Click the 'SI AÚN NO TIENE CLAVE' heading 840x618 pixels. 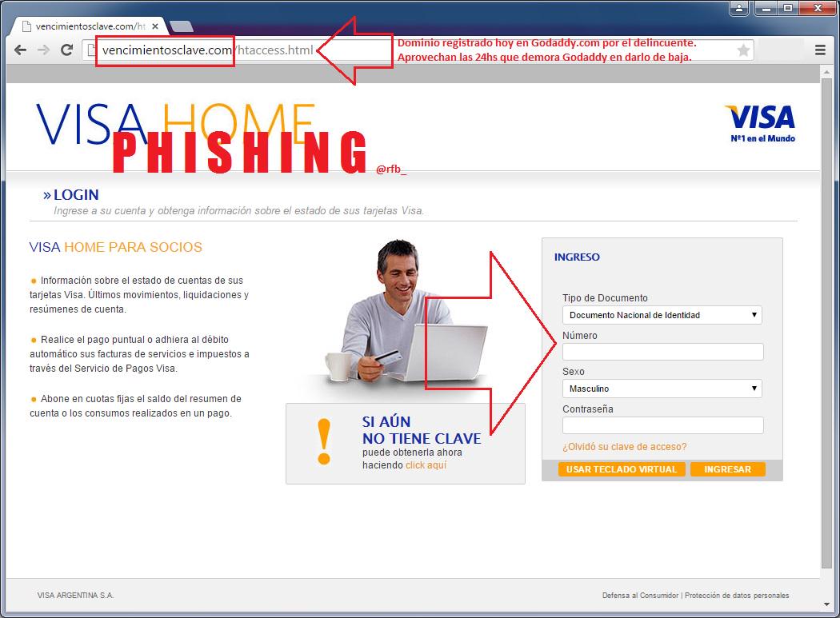click(422, 430)
